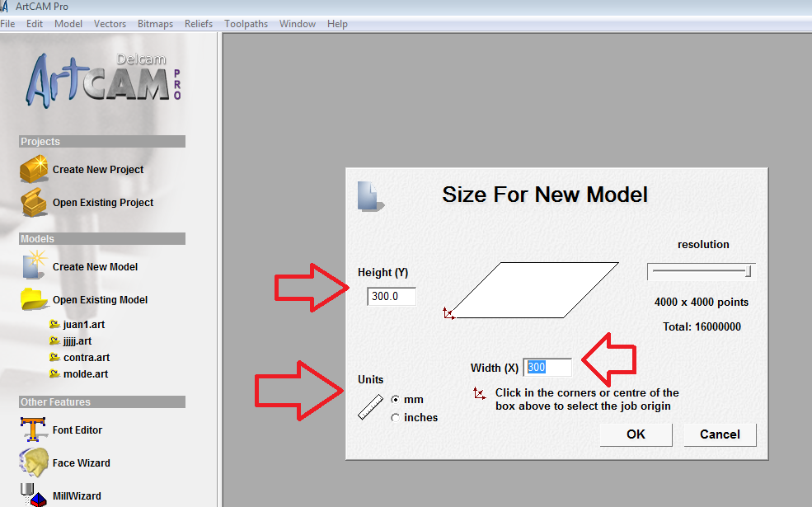Click the job origin icon beside instructions
Viewport: 812px width, 507px height.
coord(480,393)
